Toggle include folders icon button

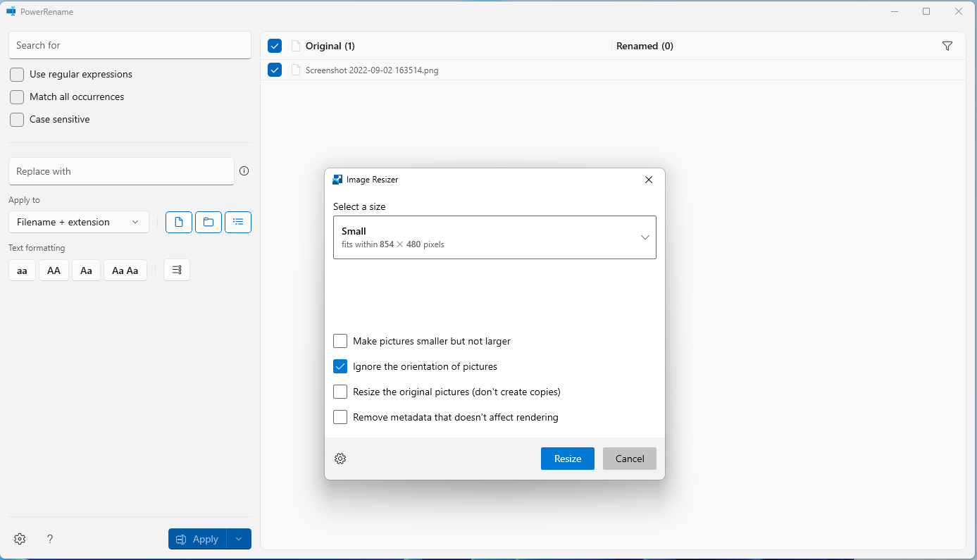coord(209,222)
